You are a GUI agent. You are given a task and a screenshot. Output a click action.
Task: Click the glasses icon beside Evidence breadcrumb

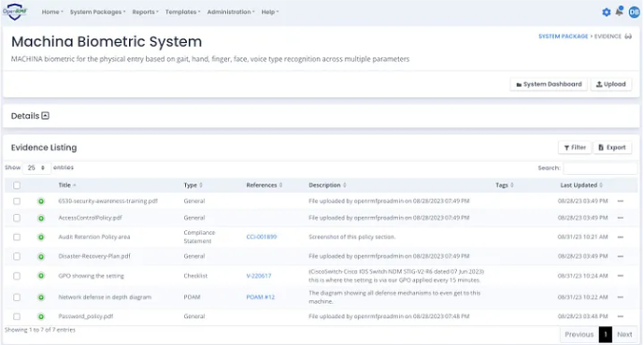(628, 36)
